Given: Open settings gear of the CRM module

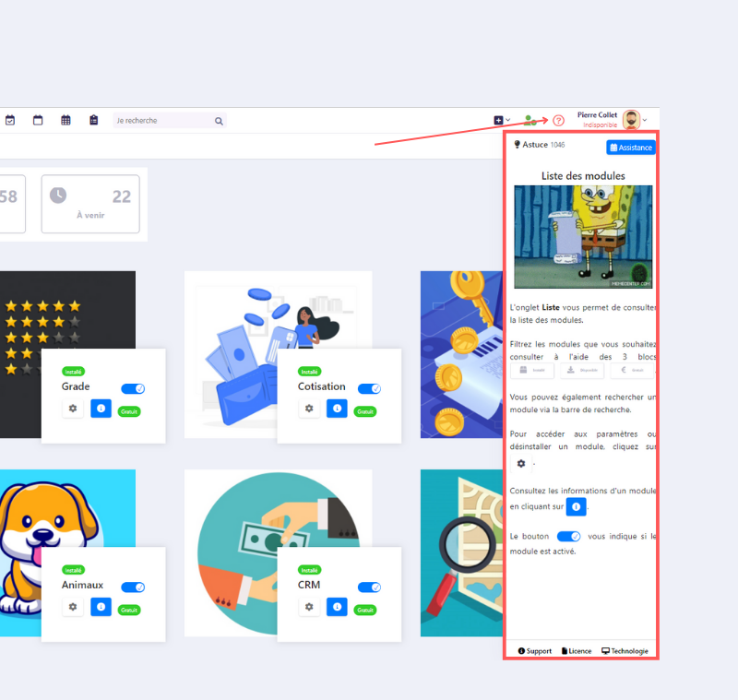Looking at the screenshot, I should [x=309, y=606].
